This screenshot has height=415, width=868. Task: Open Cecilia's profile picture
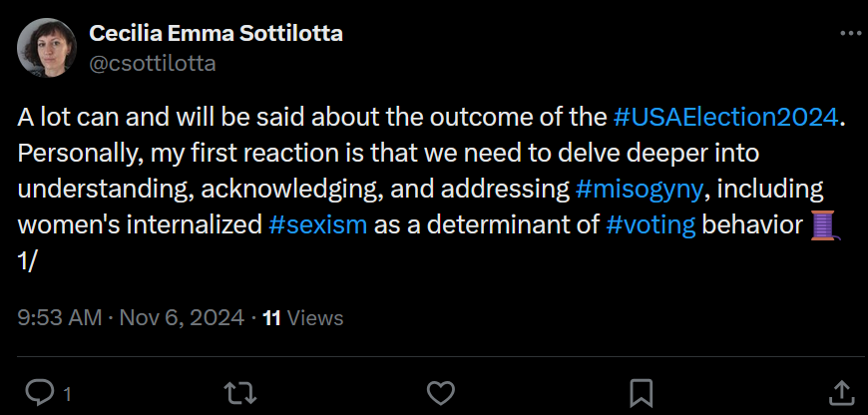44,49
